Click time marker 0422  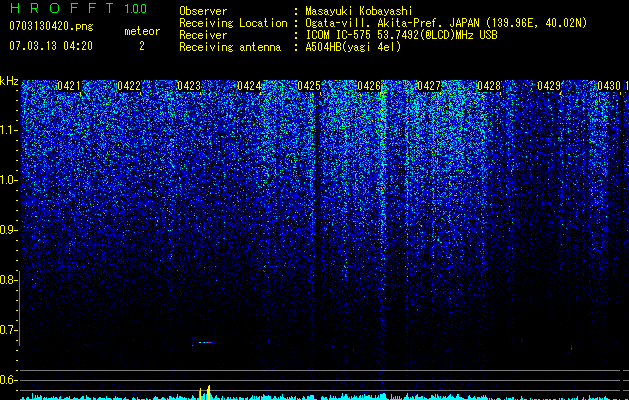(129, 86)
